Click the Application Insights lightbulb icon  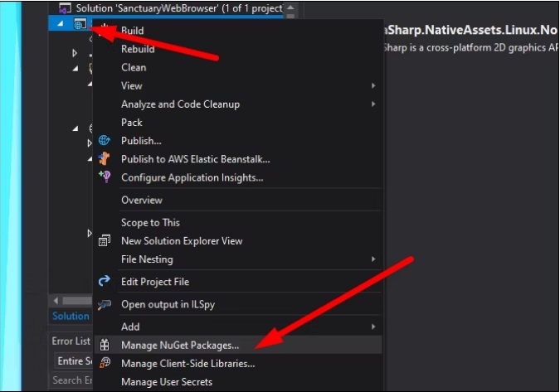(105, 177)
